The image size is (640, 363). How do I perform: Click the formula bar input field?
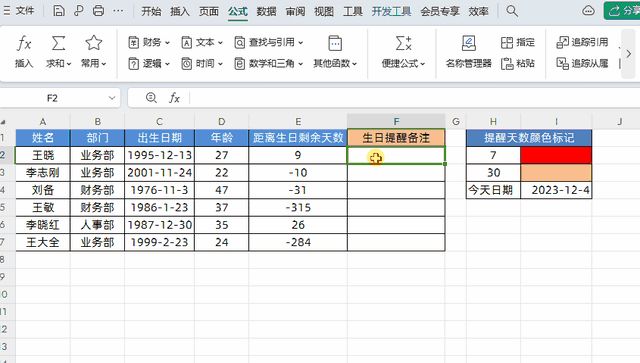click(x=414, y=98)
